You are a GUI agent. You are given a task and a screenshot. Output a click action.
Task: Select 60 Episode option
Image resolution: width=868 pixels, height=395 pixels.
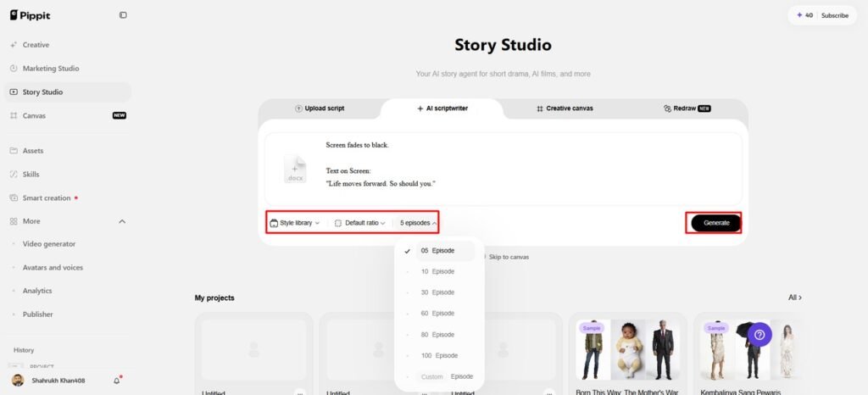point(439,314)
